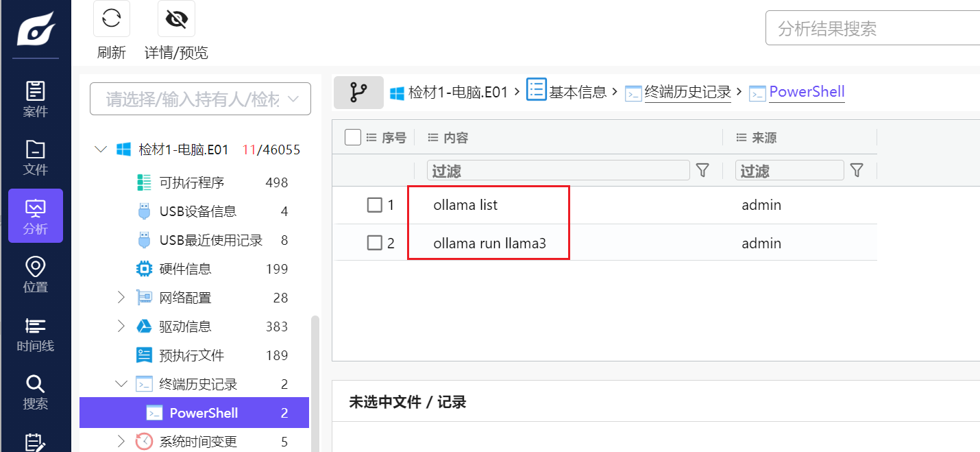Open the 文件 (Files) sidebar section

[x=35, y=157]
